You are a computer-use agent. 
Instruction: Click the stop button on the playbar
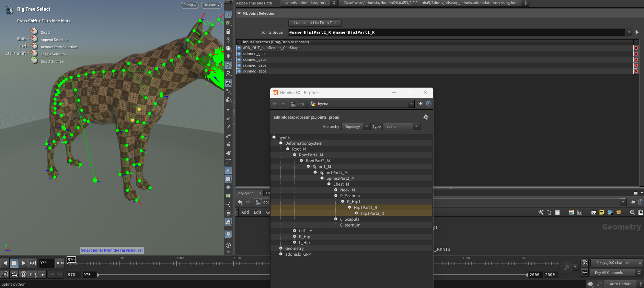(x=14, y=263)
